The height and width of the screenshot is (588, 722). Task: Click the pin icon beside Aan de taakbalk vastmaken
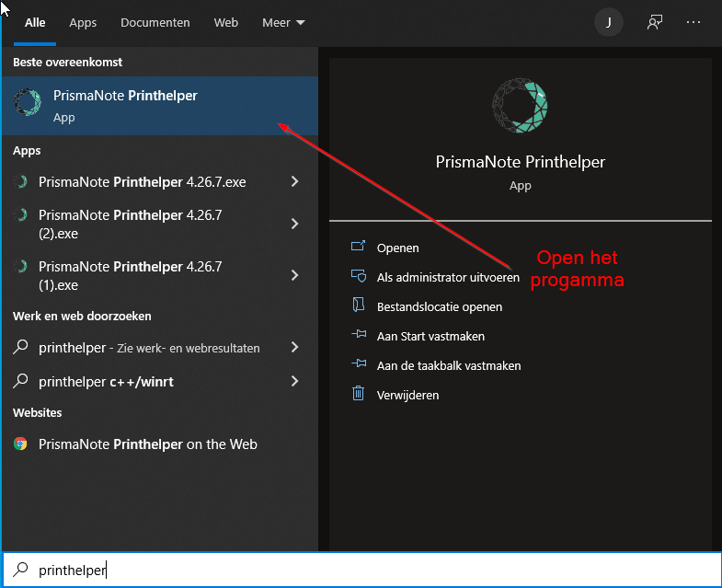pos(359,363)
